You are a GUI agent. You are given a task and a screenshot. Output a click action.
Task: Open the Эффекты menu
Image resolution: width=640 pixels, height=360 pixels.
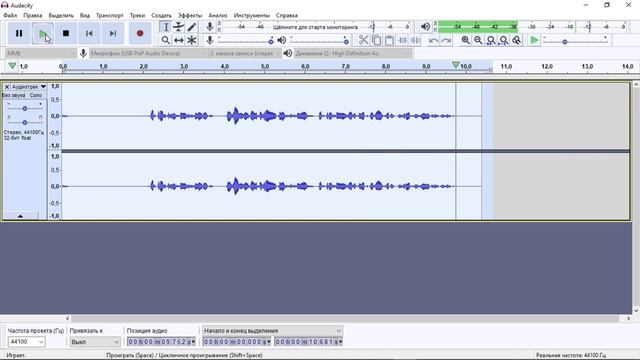[190, 16]
